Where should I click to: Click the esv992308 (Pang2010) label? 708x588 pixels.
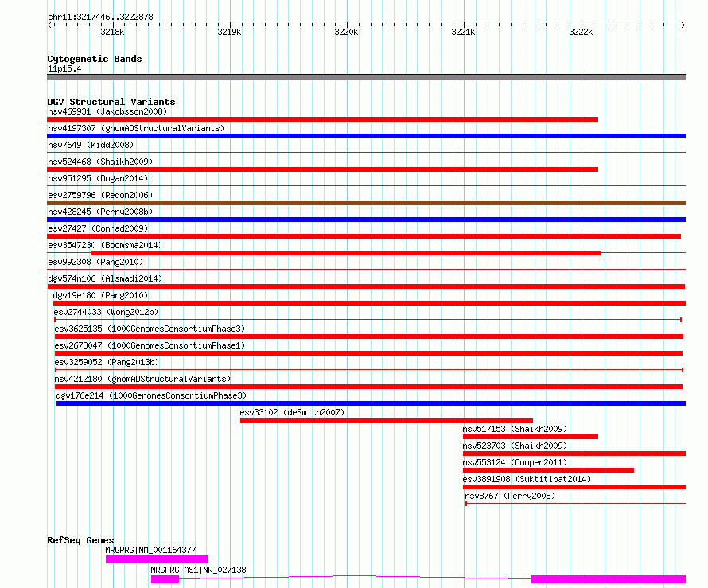(95, 262)
